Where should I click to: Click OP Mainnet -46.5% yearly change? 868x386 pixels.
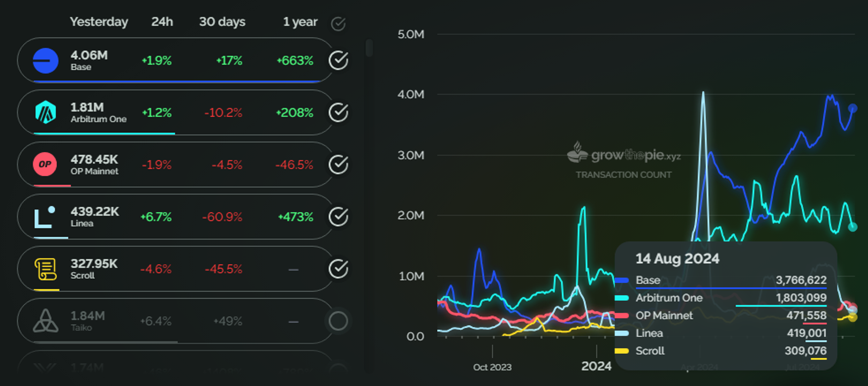pyautogui.click(x=294, y=165)
